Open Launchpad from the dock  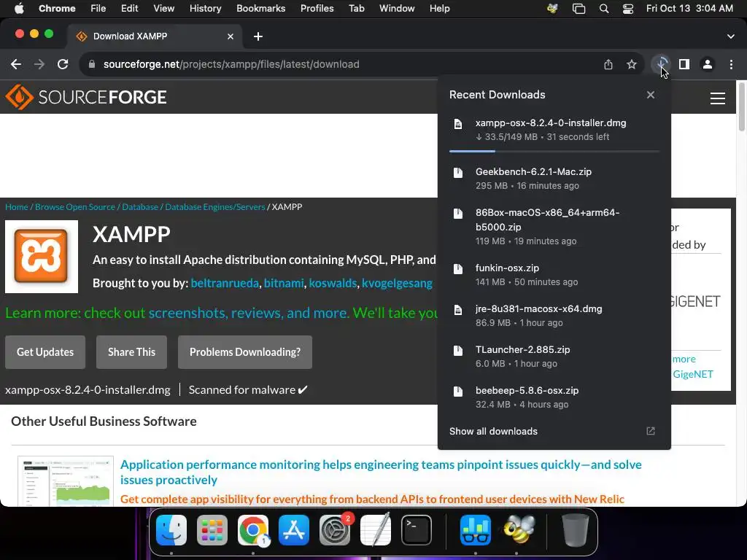pos(212,529)
